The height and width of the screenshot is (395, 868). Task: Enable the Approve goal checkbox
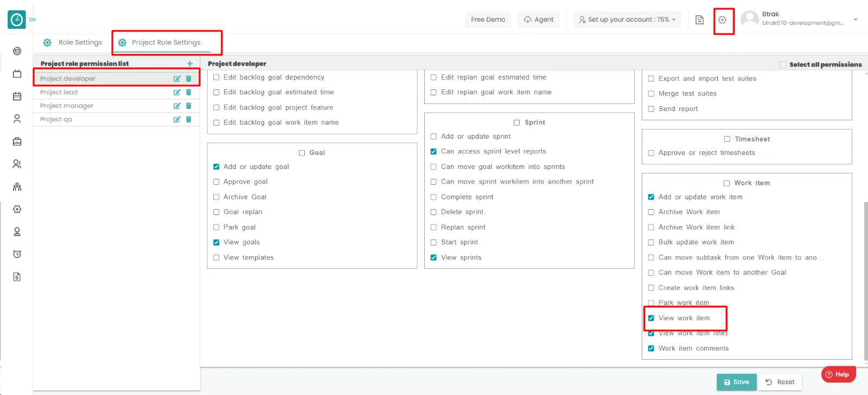point(216,182)
